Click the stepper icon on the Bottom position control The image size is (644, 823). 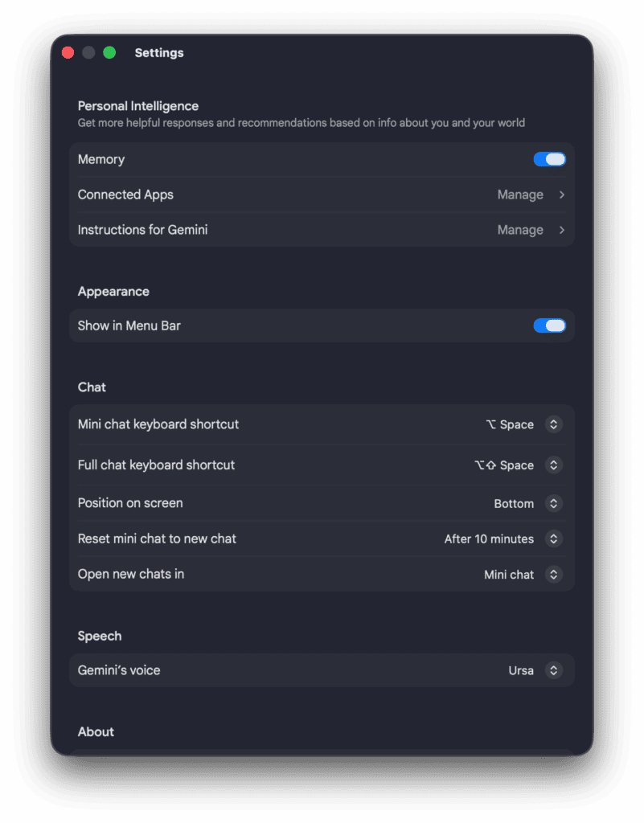point(553,503)
